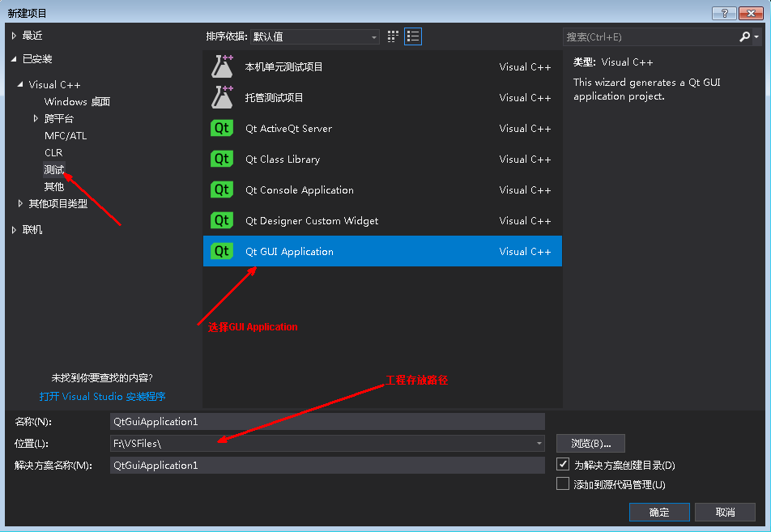This screenshot has height=532, width=771.
Task: Click the Qt GUI Application icon
Action: (222, 251)
